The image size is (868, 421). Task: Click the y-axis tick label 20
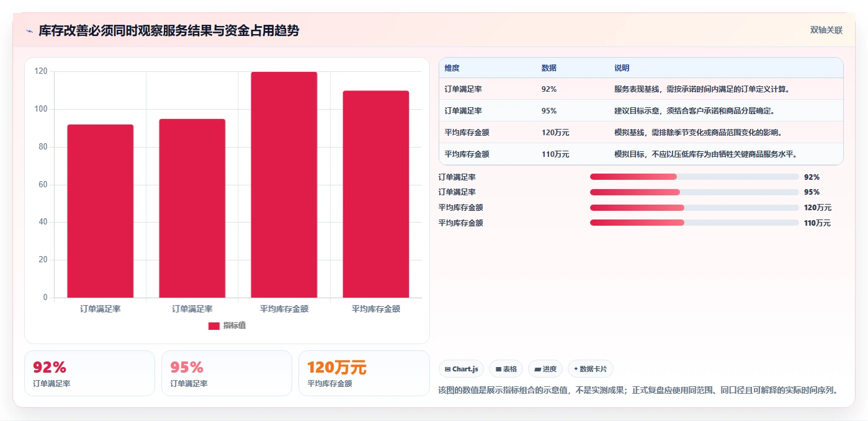click(x=43, y=260)
